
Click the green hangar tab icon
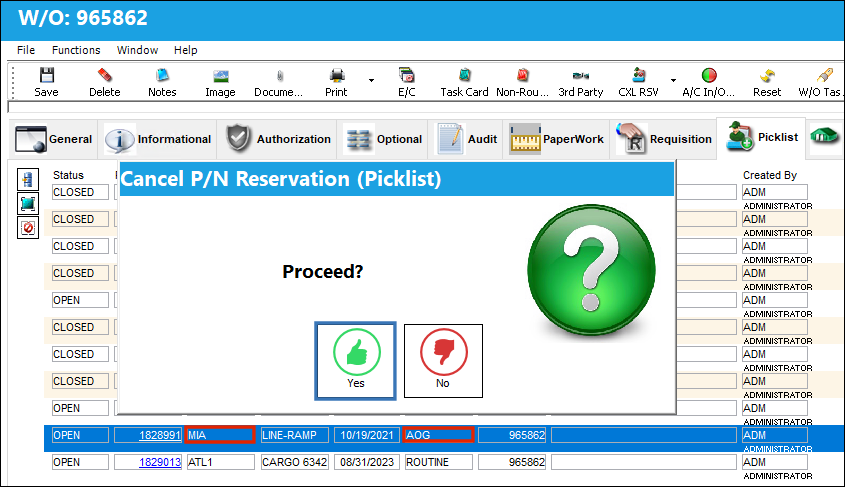pos(825,136)
